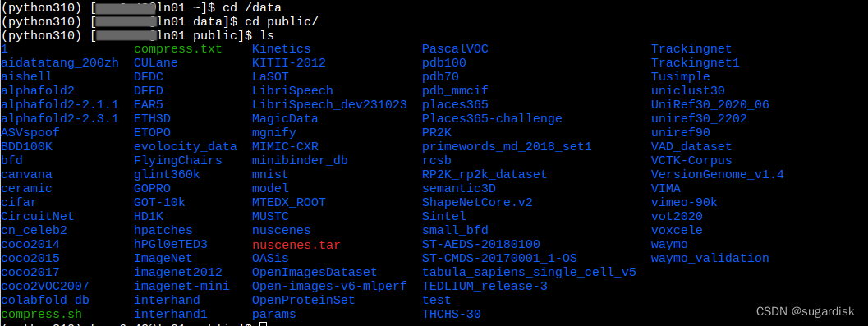Select the ETH3D directory name
Screen dimensions: 868x326
coord(152,118)
